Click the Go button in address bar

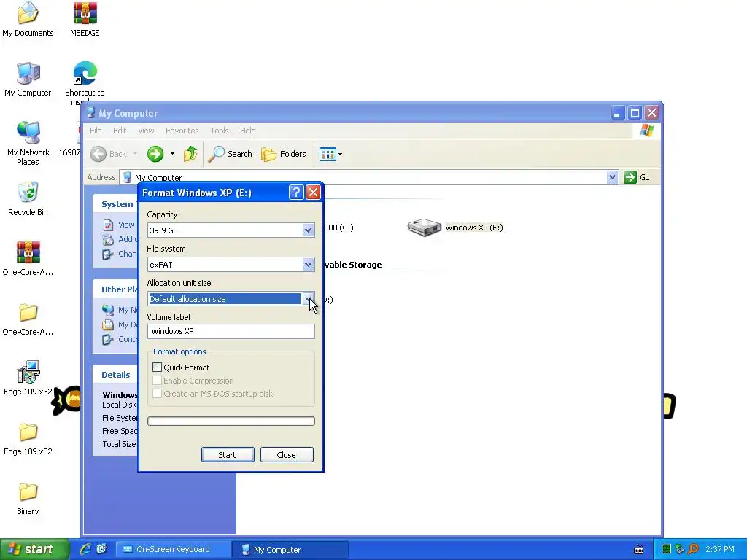[x=637, y=177]
